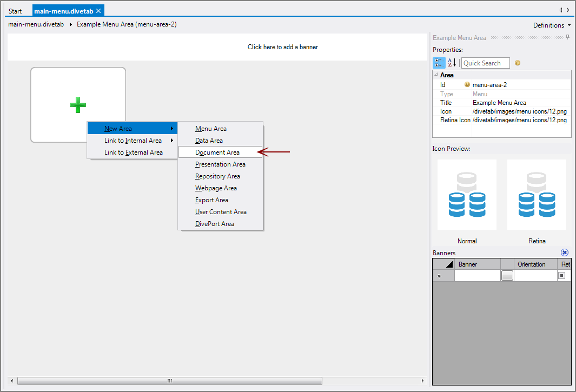Toggle the checkbox in the Ret column
The width and height of the screenshot is (576, 392).
(561, 275)
